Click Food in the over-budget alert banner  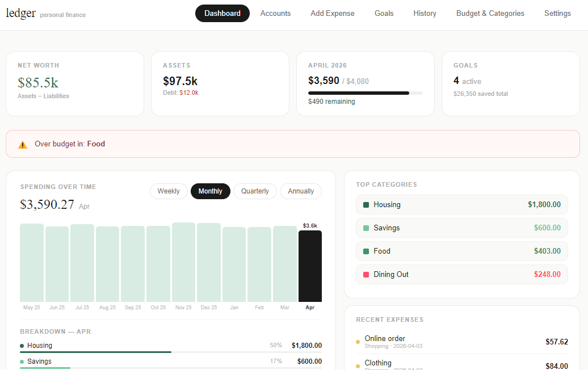pos(96,144)
